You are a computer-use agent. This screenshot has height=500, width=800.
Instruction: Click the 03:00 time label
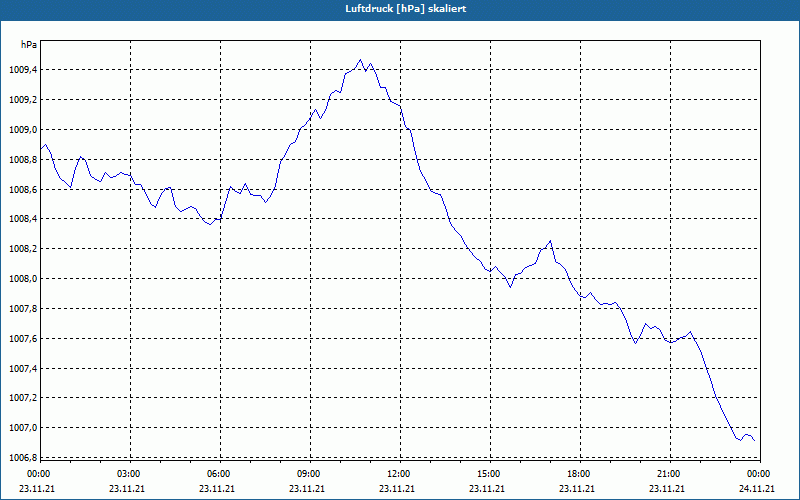click(x=129, y=474)
